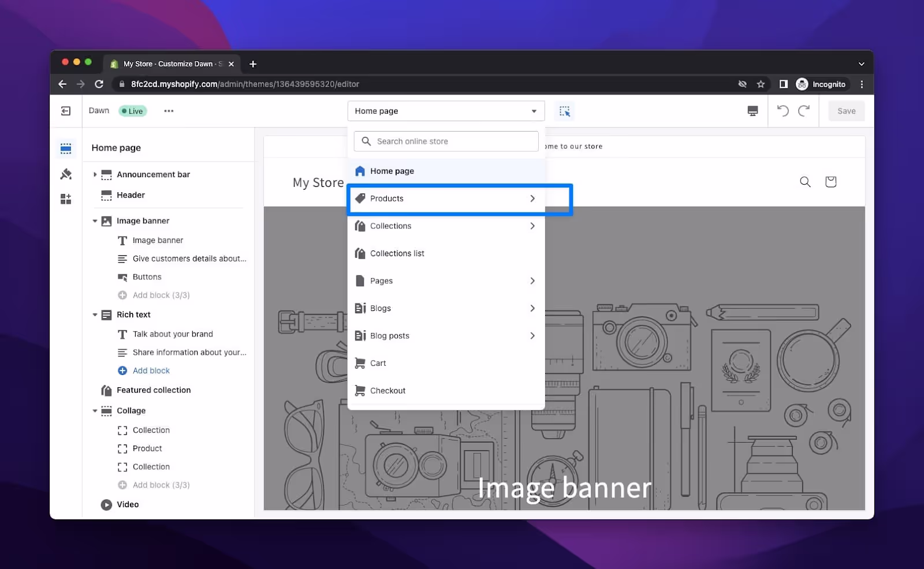This screenshot has height=569, width=924.
Task: Click the Save button
Action: pyautogui.click(x=846, y=111)
